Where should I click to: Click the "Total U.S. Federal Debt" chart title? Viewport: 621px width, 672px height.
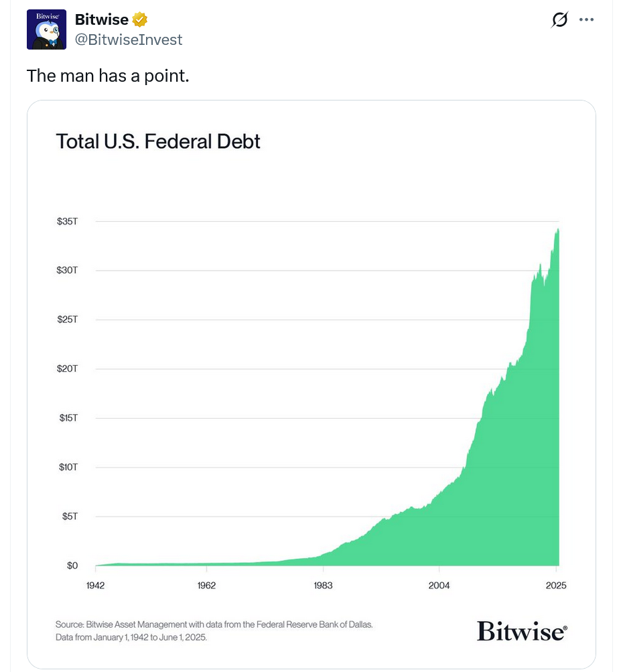[158, 141]
